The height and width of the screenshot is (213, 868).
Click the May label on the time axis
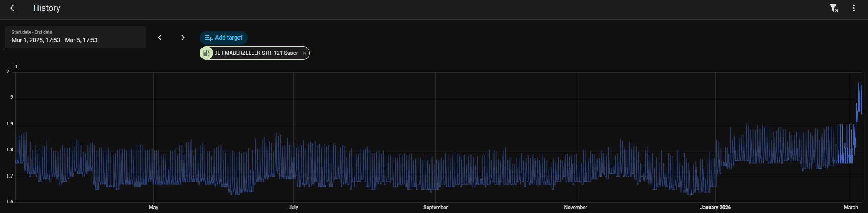pyautogui.click(x=153, y=207)
